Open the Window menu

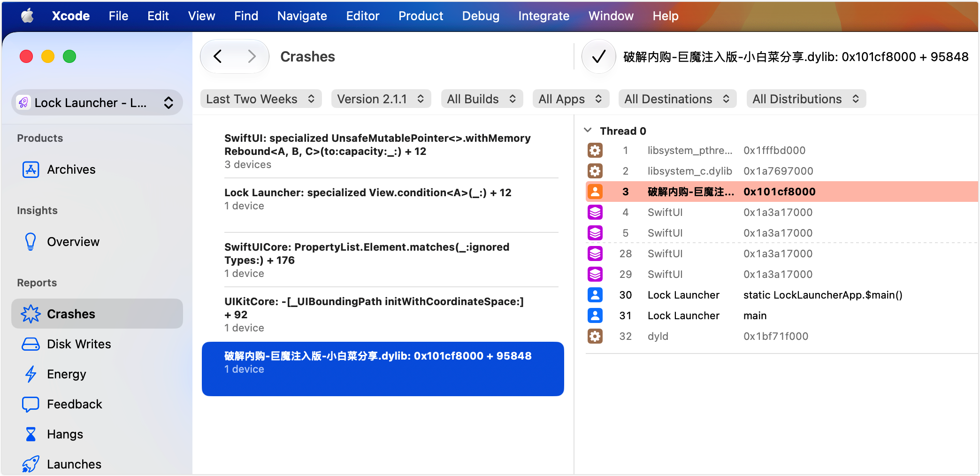611,16
